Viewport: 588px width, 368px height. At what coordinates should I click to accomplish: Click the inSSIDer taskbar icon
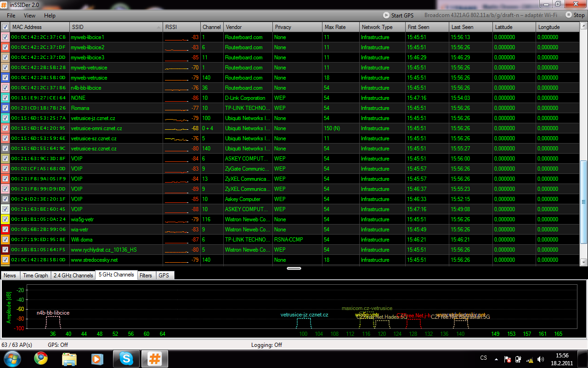[x=154, y=358]
